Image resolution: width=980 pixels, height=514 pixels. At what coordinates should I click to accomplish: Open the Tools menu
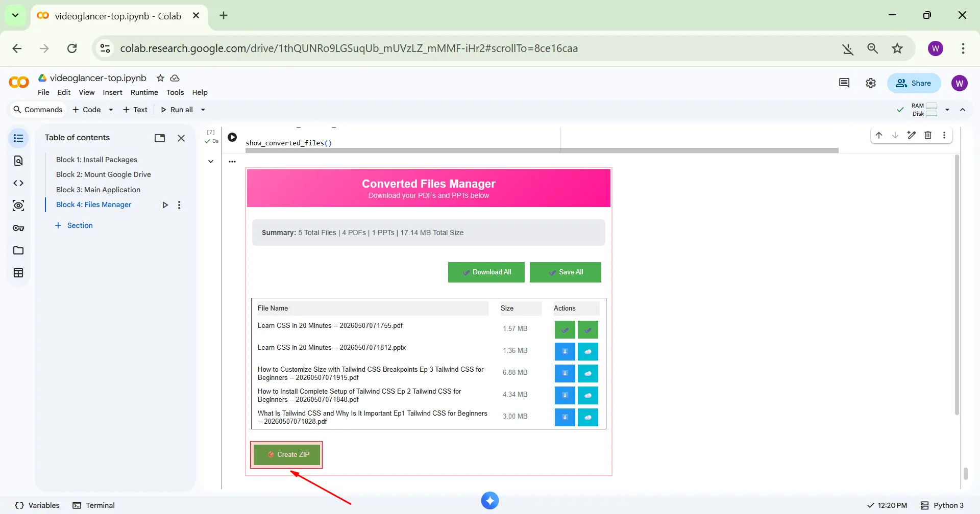[x=175, y=92]
